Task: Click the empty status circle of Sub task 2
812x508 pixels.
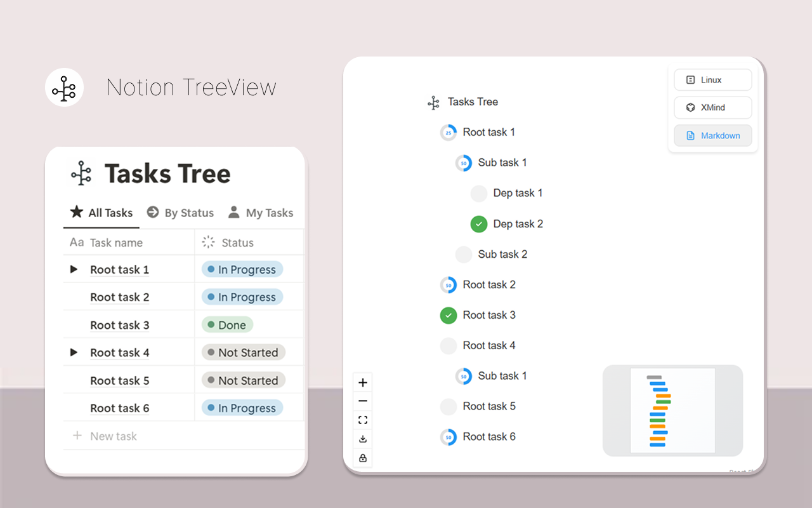Action: [464, 255]
